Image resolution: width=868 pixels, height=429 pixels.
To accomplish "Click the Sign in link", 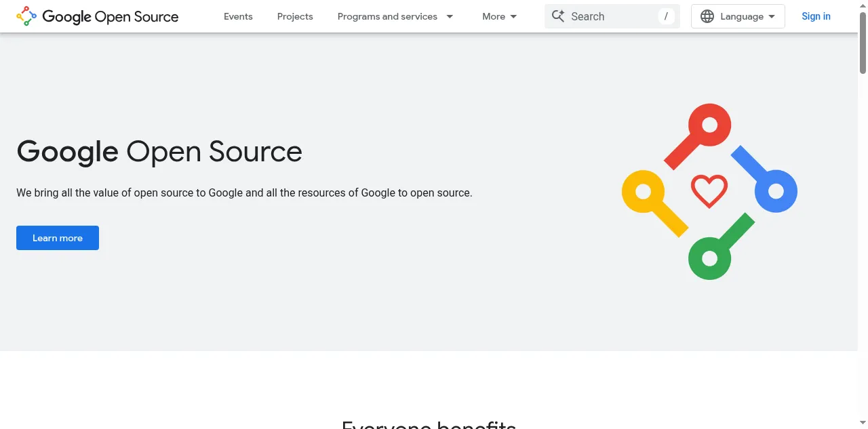I will (x=816, y=16).
